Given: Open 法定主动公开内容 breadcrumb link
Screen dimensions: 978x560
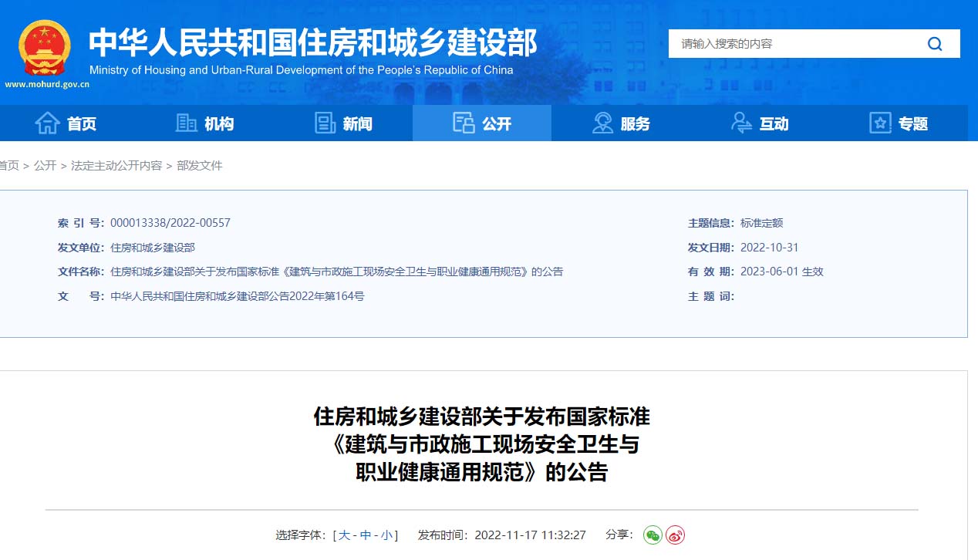Looking at the screenshot, I should [x=116, y=166].
